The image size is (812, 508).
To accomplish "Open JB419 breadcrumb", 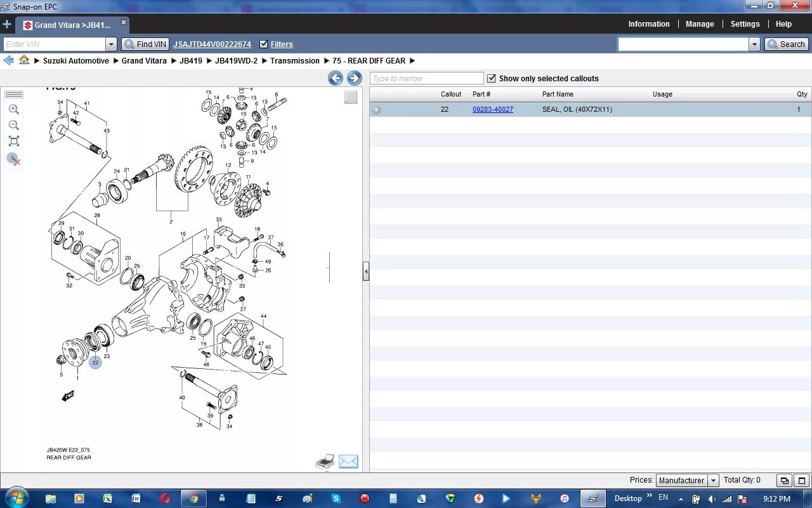I will click(x=191, y=61).
